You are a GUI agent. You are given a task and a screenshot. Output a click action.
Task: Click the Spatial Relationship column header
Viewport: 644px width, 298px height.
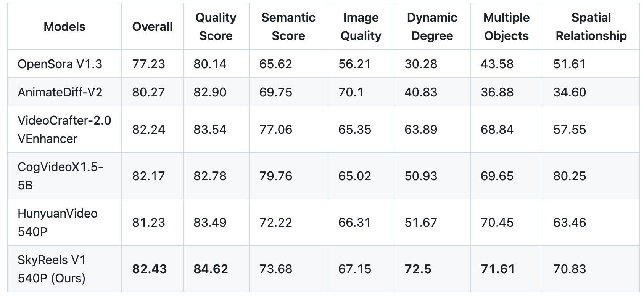[x=591, y=27]
